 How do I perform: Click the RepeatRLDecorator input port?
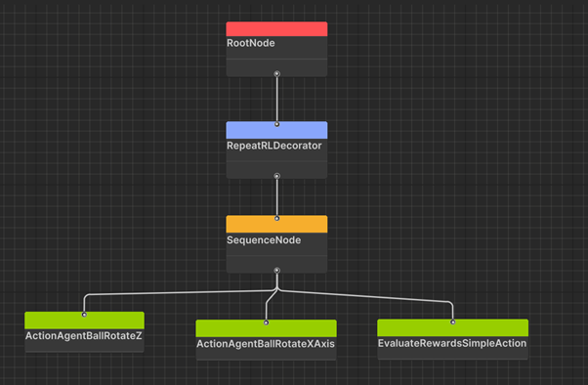(x=276, y=124)
